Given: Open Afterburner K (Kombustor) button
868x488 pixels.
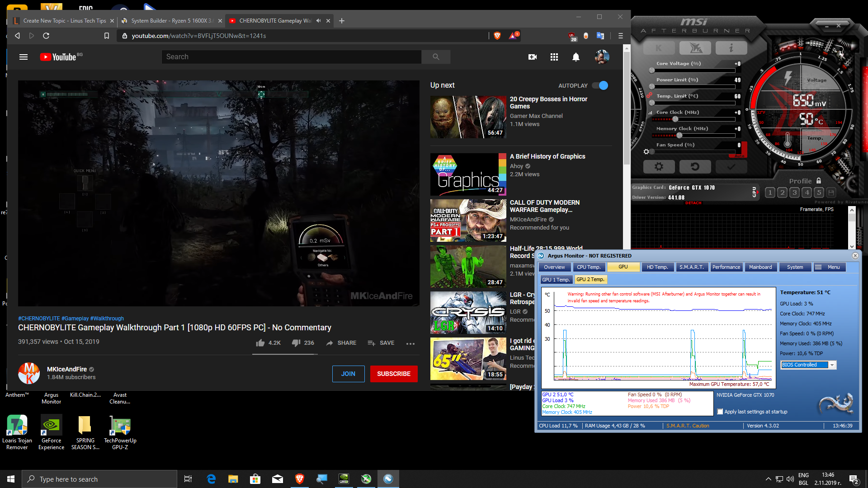Looking at the screenshot, I should click(x=659, y=48).
